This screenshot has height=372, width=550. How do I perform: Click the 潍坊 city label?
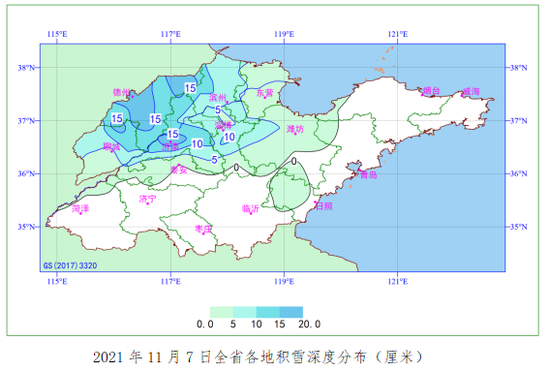[x=295, y=129]
